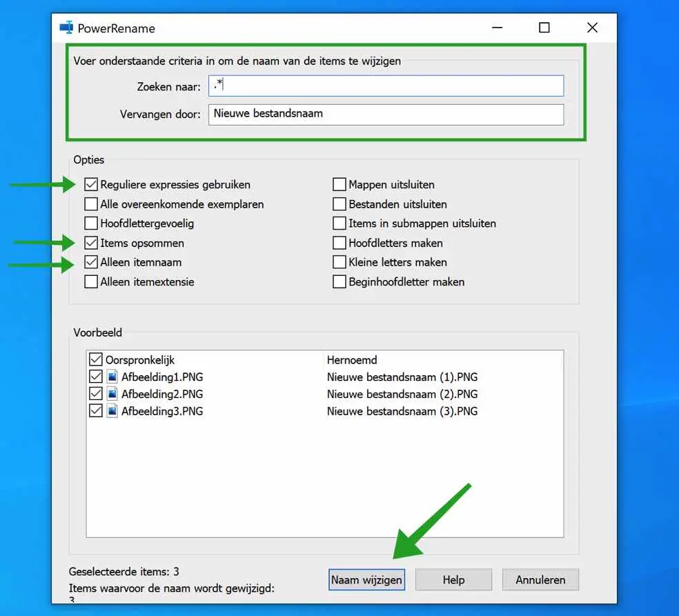Click renamed entry Nieuwe bestandsnaam (2).PNG
This screenshot has height=616, width=679.
coord(402,395)
